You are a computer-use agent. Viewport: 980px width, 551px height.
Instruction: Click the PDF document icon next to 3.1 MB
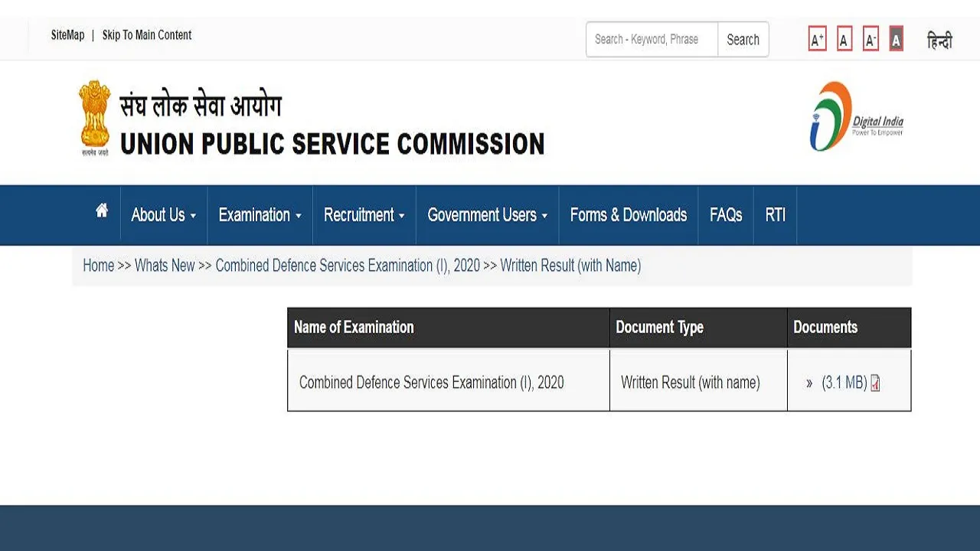875,383
